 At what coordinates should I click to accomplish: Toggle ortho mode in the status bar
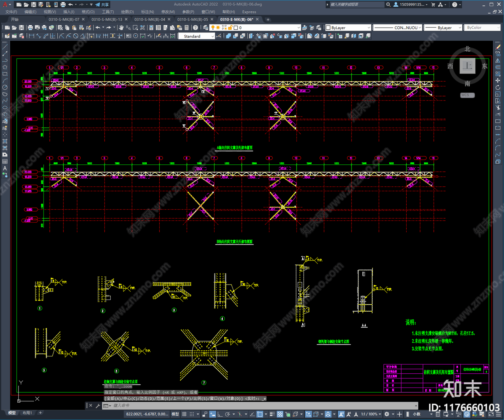click(x=220, y=414)
